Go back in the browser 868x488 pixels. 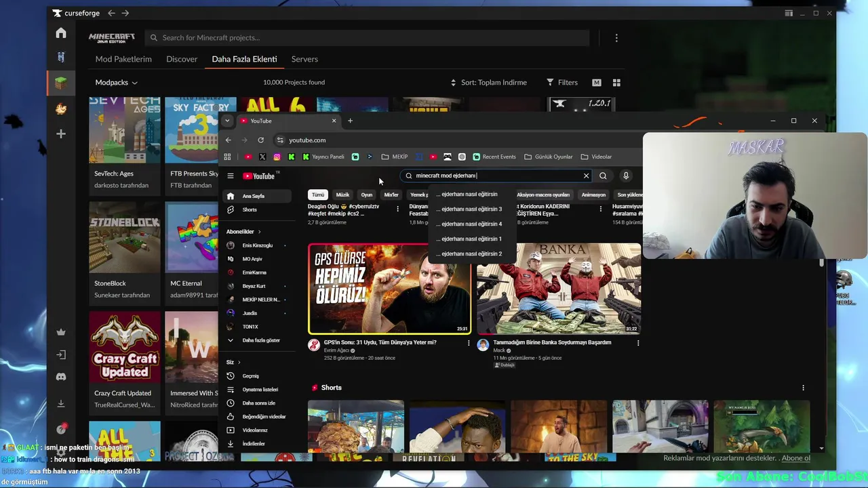click(x=228, y=140)
